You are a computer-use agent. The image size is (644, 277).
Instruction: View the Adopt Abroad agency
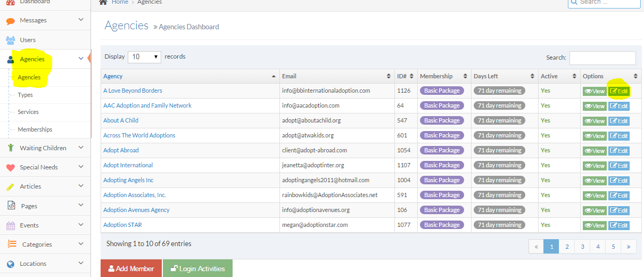pyautogui.click(x=595, y=151)
